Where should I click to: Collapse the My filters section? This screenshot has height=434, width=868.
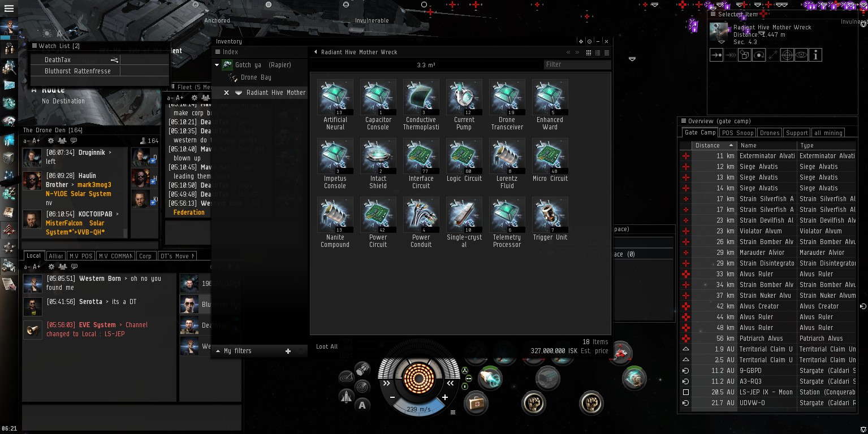(x=218, y=351)
